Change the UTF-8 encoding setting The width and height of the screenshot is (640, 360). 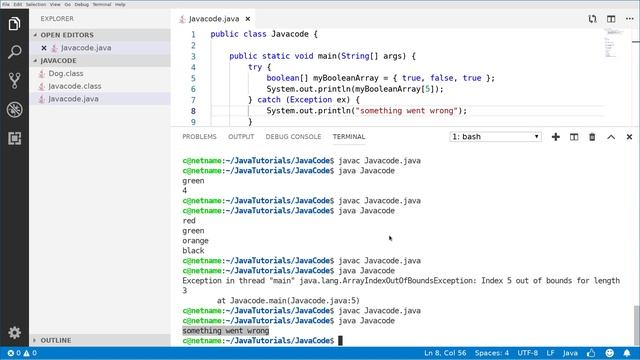click(x=527, y=353)
